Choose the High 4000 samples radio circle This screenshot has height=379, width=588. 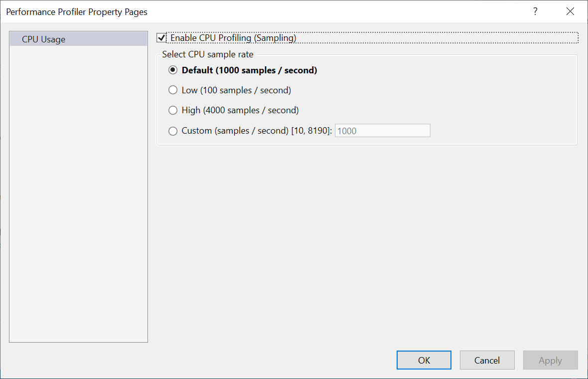[x=173, y=110]
